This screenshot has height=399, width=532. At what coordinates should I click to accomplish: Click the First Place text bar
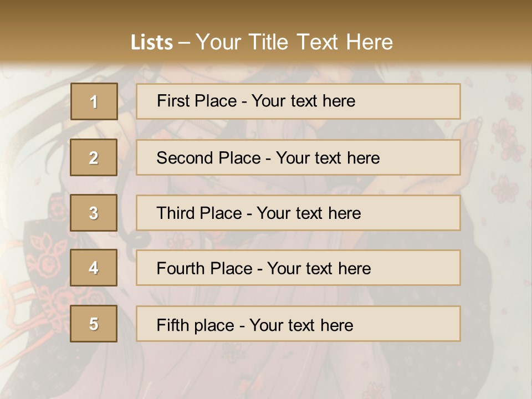298,101
